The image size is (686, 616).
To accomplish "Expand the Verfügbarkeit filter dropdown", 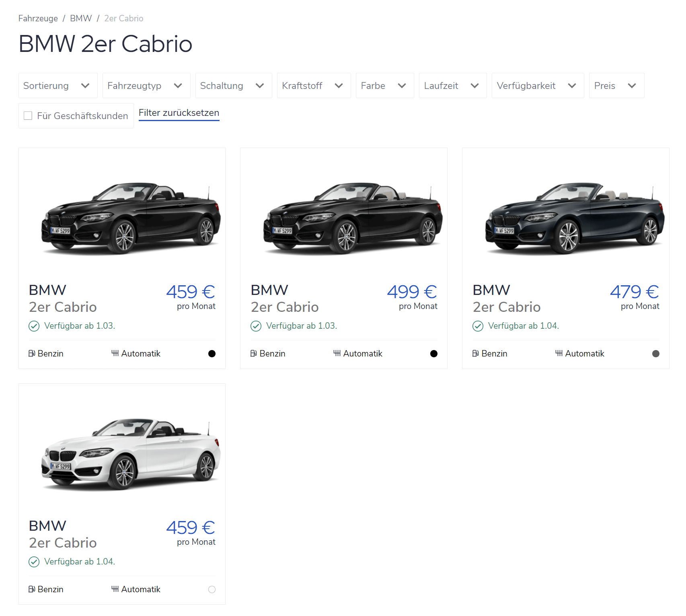I will click(537, 86).
